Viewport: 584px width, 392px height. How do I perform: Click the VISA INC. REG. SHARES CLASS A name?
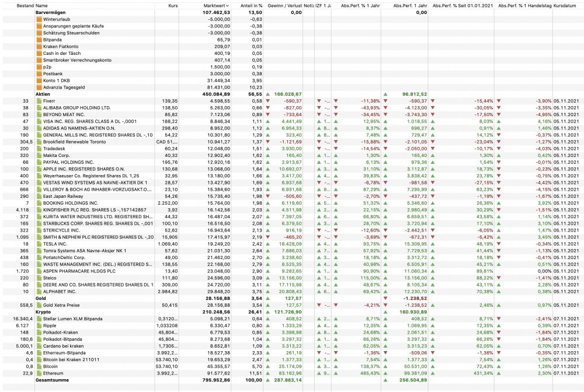tap(90, 121)
